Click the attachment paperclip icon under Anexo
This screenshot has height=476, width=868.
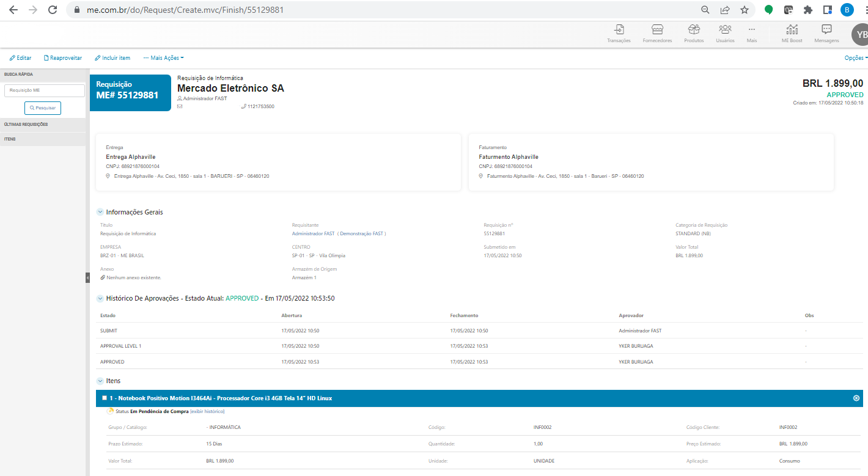point(103,277)
